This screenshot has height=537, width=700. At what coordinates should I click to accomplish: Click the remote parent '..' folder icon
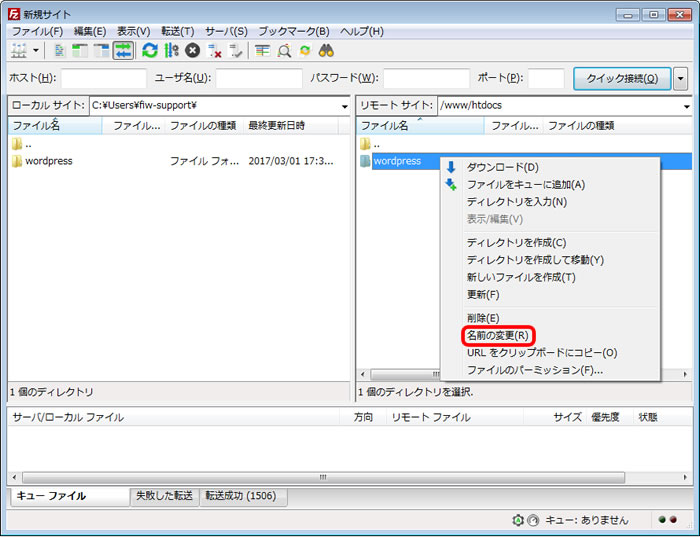point(365,144)
